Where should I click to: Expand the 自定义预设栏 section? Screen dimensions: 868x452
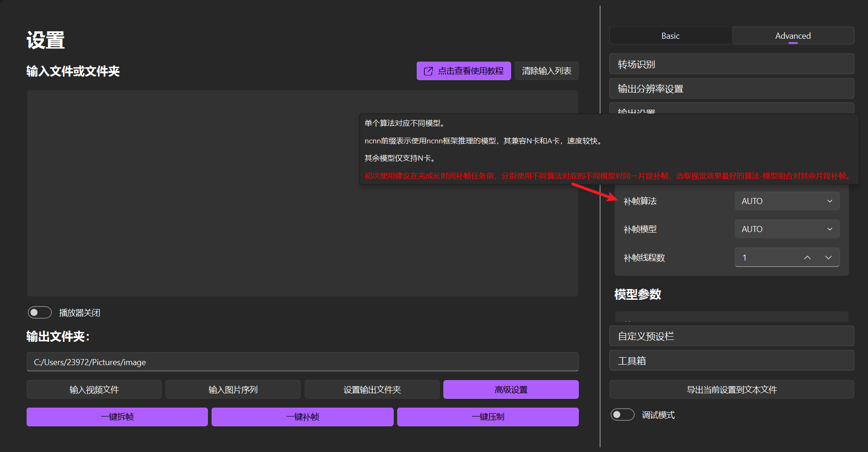(732, 336)
